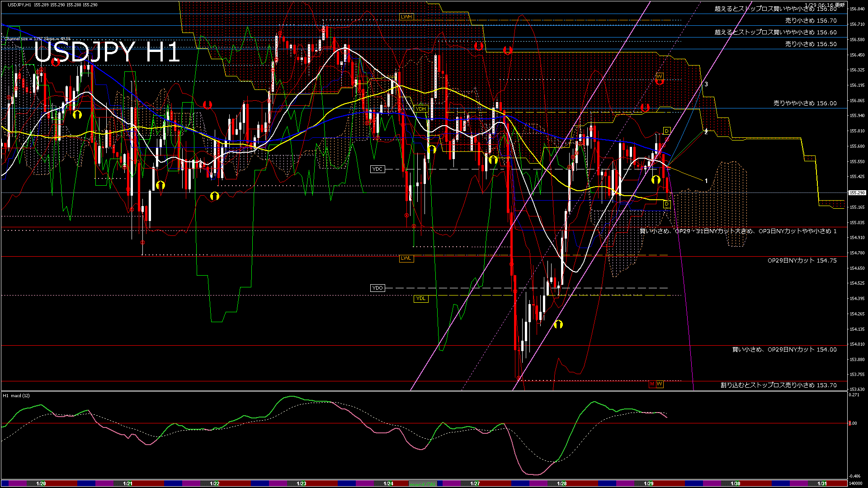Click the orange LWH level label
The width and height of the screenshot is (868, 488).
click(x=406, y=17)
